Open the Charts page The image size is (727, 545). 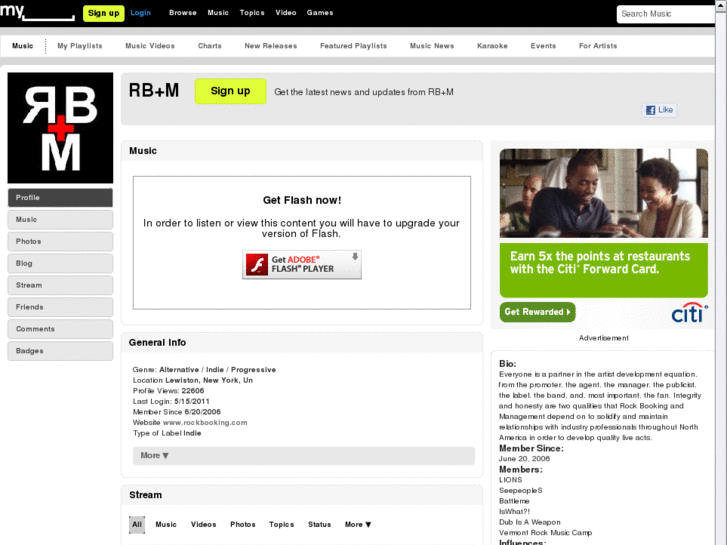[210, 46]
